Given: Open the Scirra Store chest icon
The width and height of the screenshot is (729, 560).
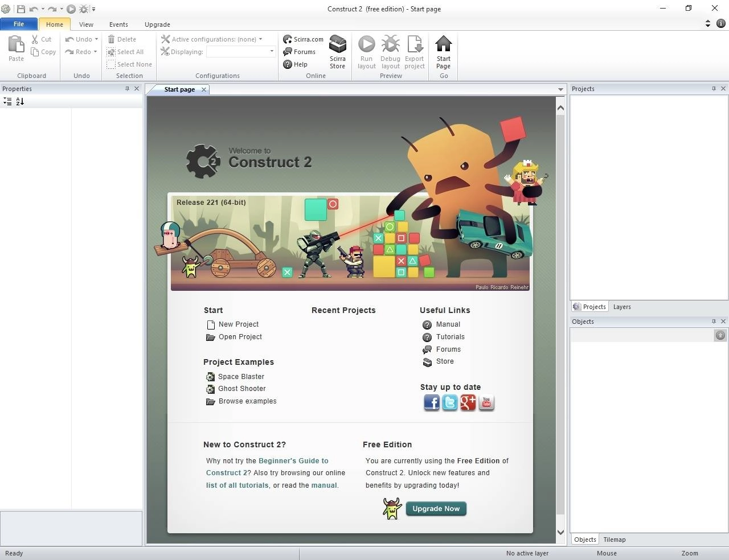Looking at the screenshot, I should tap(338, 44).
